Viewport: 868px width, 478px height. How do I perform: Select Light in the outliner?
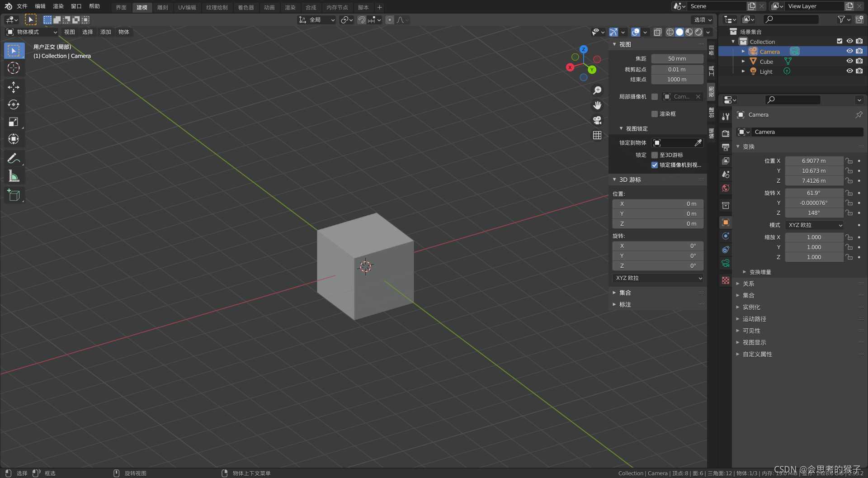[x=766, y=71]
